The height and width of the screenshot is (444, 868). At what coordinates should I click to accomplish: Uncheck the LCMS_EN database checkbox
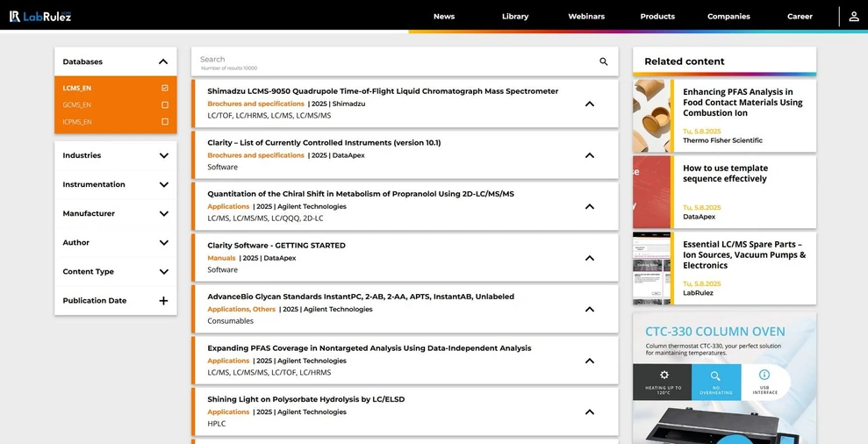click(x=165, y=89)
